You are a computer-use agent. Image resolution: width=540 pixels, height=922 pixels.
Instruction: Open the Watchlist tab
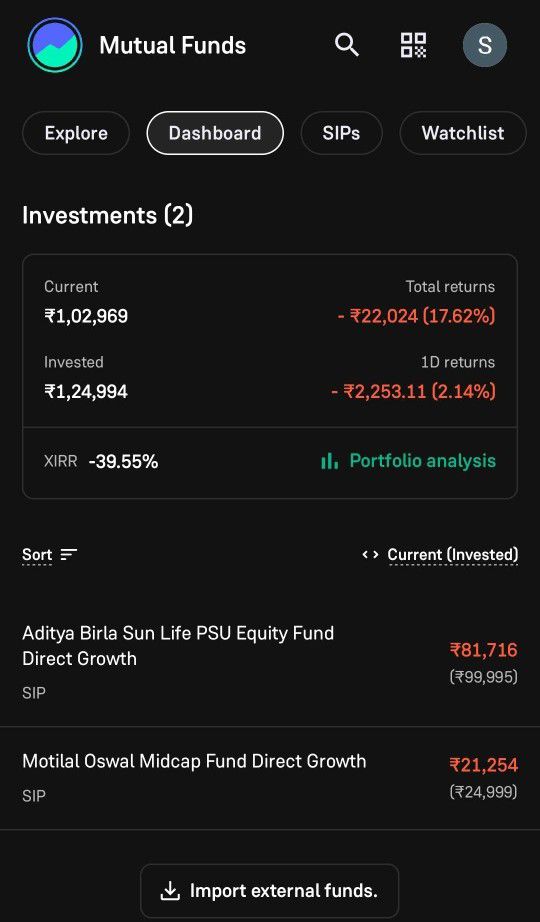coord(462,133)
